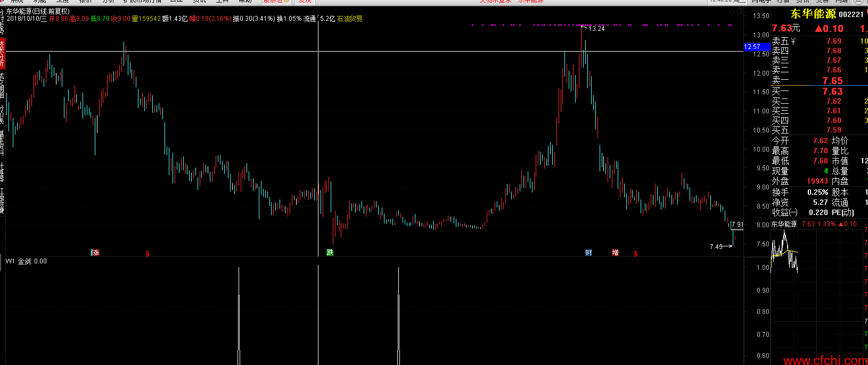Open the 成交明细 sidebar tab
Viewport: 868px width, 365px height.
click(2, 85)
